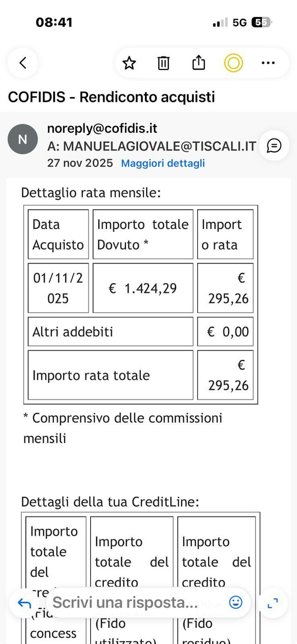The height and width of the screenshot is (644, 297).
Task: Tap the 'COFIDIS - Rendiconto acquisti' subject
Action: (x=111, y=97)
